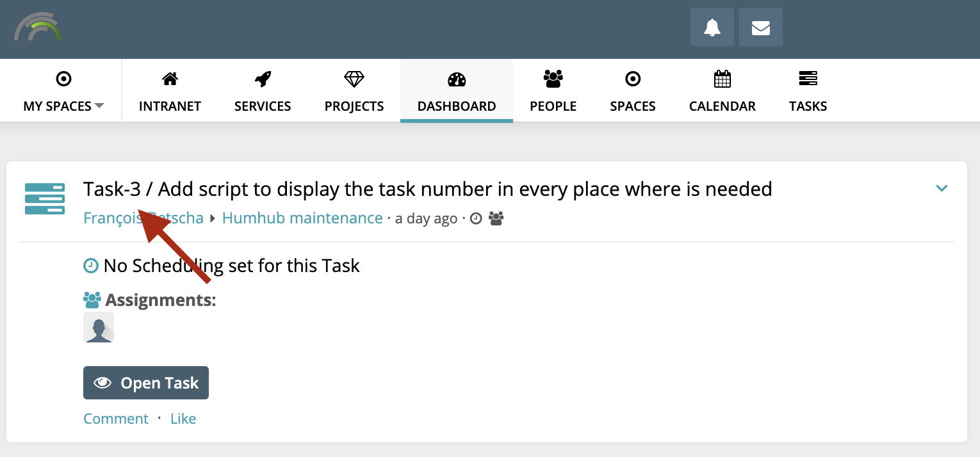The width and height of the screenshot is (980, 457).
Task: Click the clock icon in post header
Action: click(x=476, y=219)
